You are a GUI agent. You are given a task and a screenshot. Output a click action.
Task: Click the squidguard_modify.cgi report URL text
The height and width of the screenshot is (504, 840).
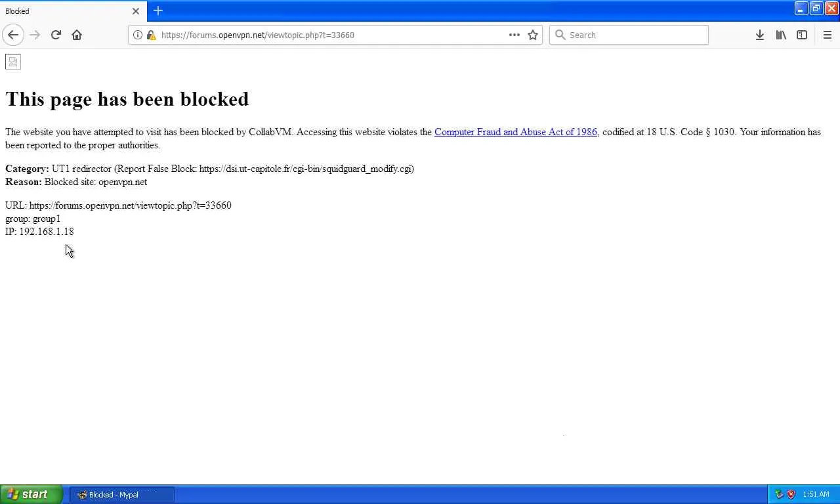(305, 169)
